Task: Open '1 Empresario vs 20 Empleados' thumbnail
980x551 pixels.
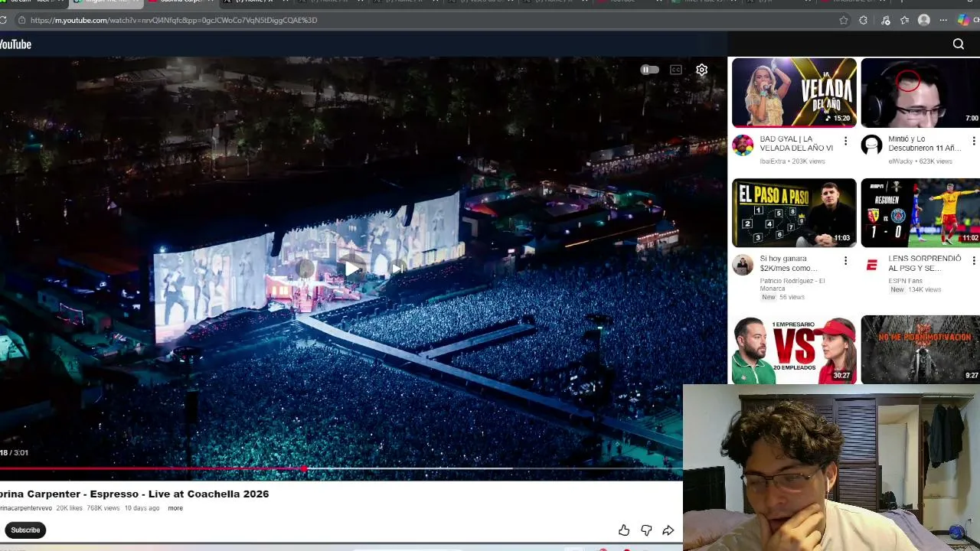Action: click(x=794, y=349)
